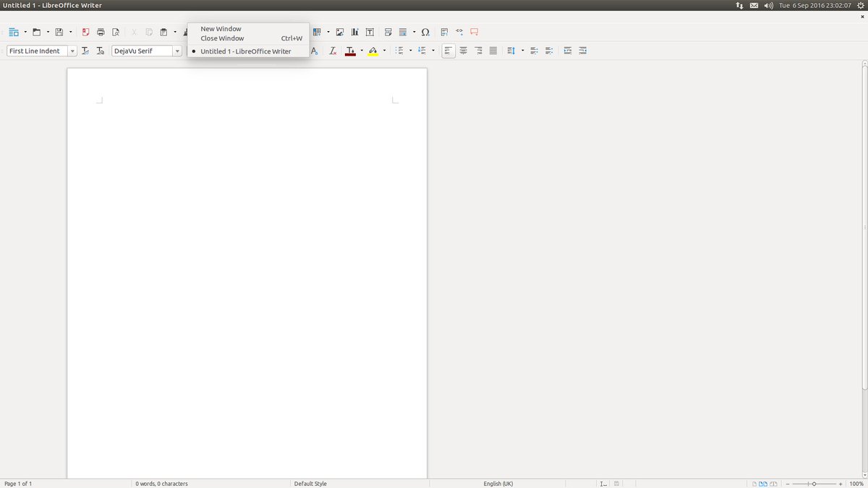This screenshot has width=868, height=488.
Task: Toggle the insert mode status bar indicator
Action: (603, 484)
